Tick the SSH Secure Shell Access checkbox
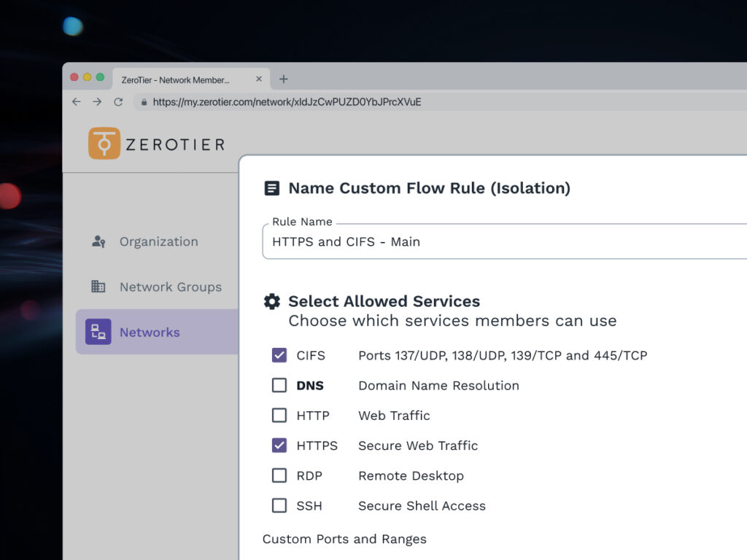The image size is (747, 560). pyautogui.click(x=279, y=505)
